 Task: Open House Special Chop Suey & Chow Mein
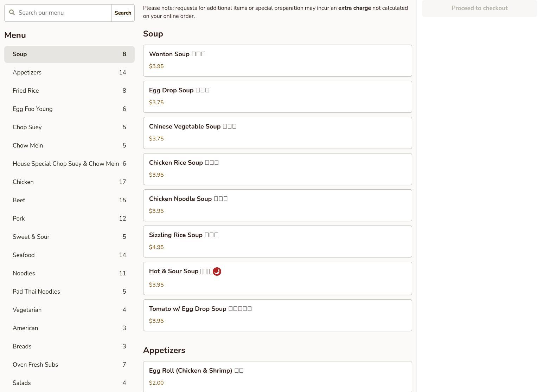tap(69, 164)
